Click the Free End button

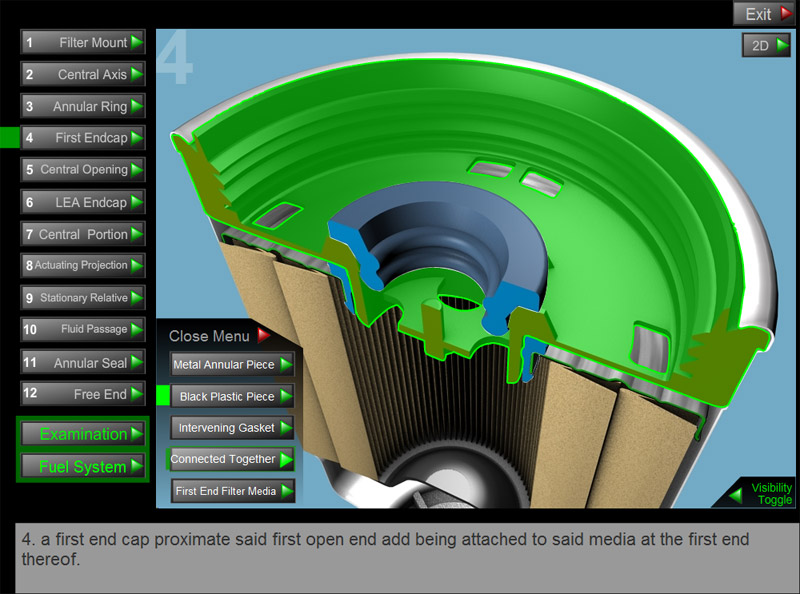click(x=83, y=393)
